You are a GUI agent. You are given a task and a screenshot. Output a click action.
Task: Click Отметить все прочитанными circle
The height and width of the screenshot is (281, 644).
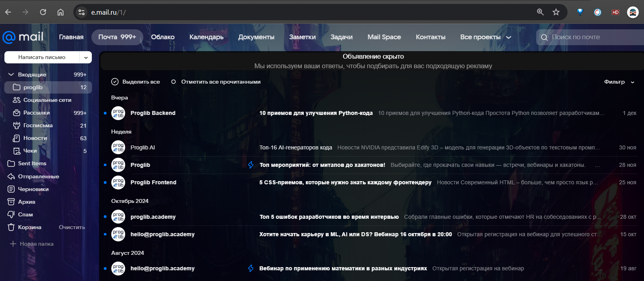pos(173,82)
